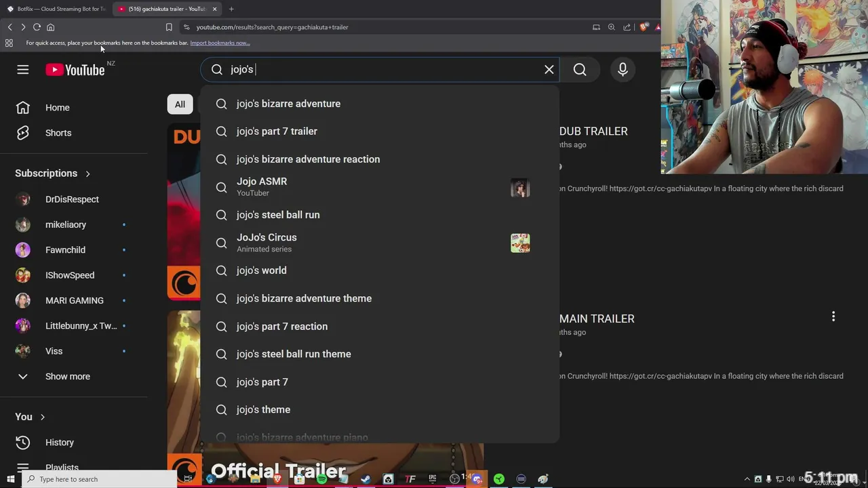Open Littlebunny_x subscription channel
868x488 pixels.
(79, 326)
